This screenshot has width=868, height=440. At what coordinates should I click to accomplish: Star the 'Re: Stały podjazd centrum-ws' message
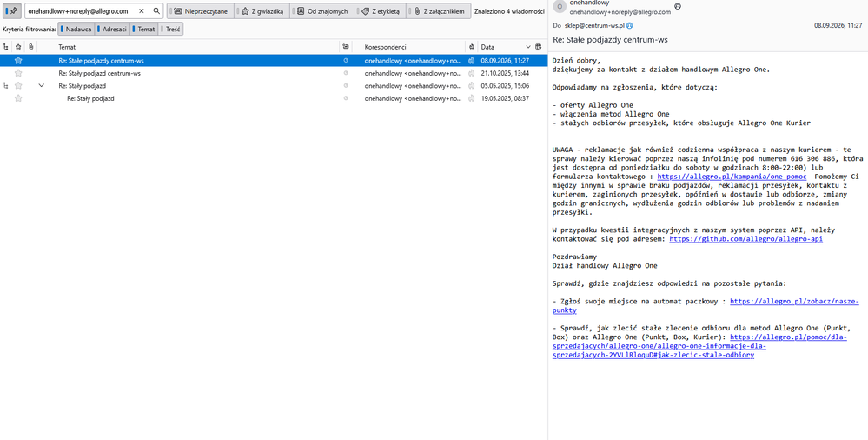coord(18,73)
